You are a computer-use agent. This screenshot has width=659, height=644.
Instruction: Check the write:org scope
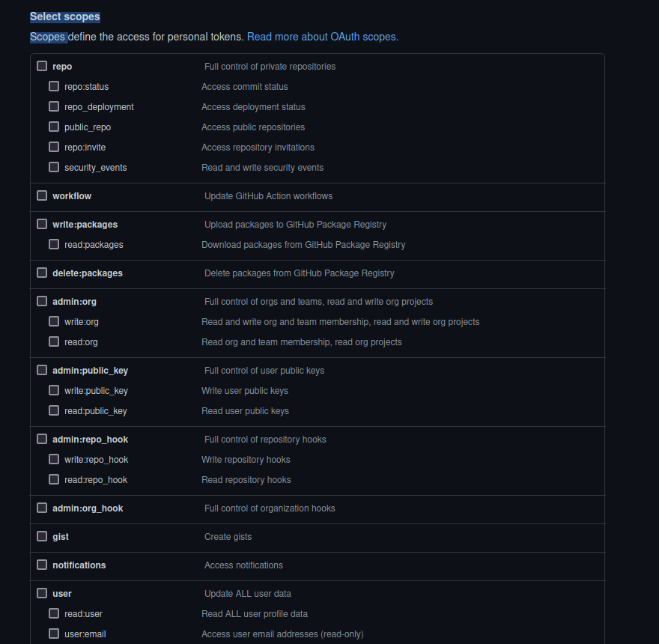tap(53, 321)
